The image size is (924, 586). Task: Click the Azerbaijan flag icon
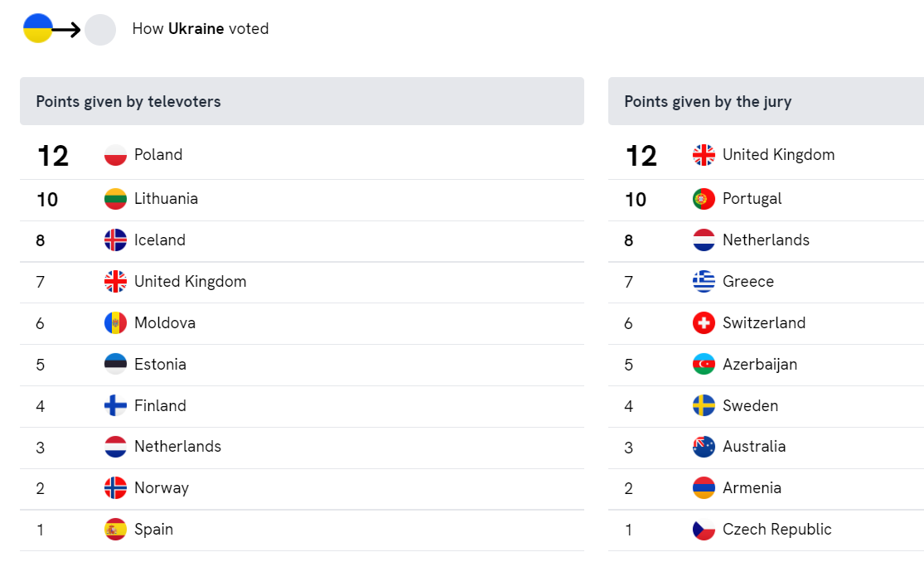pos(704,365)
